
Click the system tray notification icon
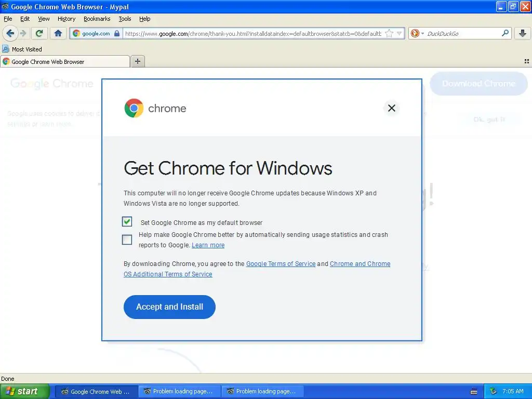tap(493, 391)
